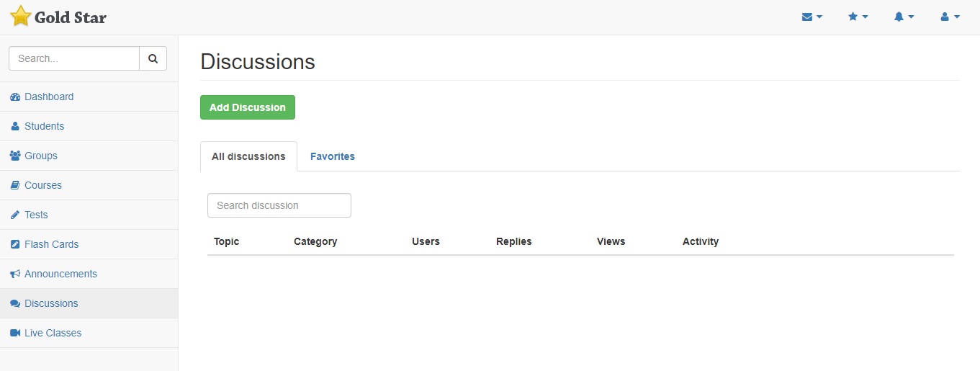Open Announcements from the sidebar
This screenshot has height=371, width=980.
tap(60, 274)
